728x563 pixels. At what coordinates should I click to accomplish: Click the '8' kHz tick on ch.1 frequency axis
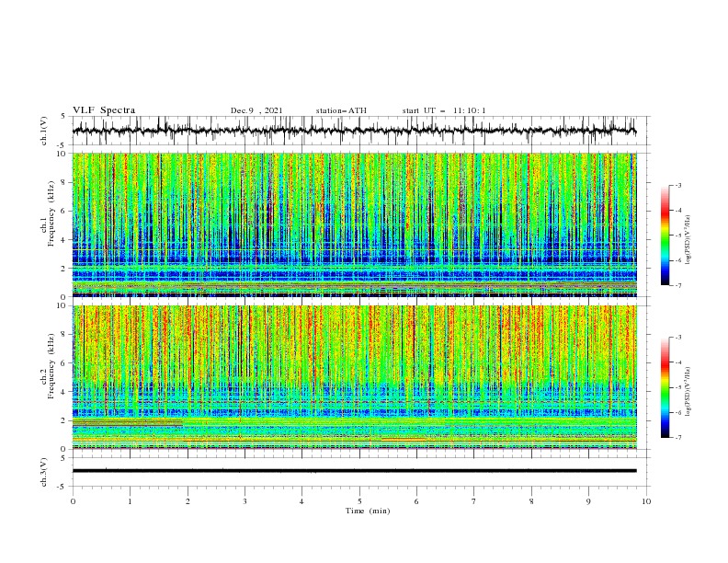tap(64, 182)
